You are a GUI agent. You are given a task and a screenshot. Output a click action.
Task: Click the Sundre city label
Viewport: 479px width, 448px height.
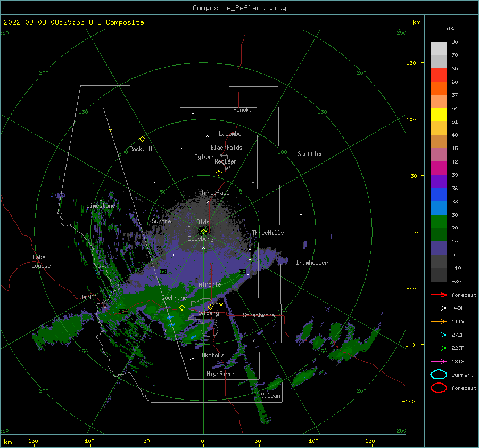point(161,221)
